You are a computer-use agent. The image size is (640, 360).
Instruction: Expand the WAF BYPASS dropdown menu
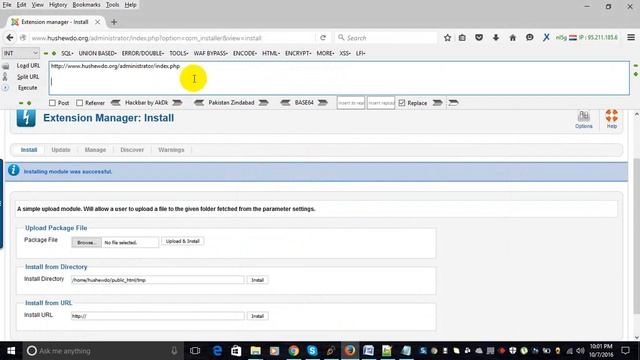click(211, 53)
